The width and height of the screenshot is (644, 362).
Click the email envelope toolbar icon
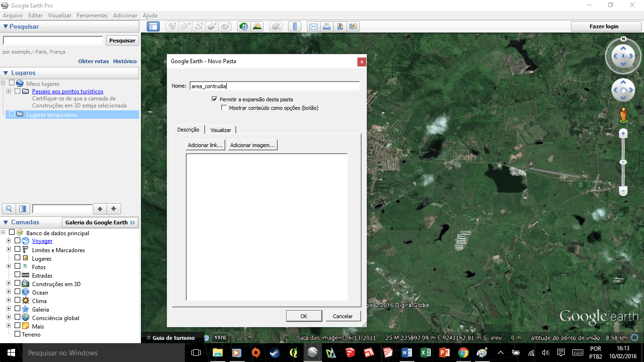pos(313,26)
